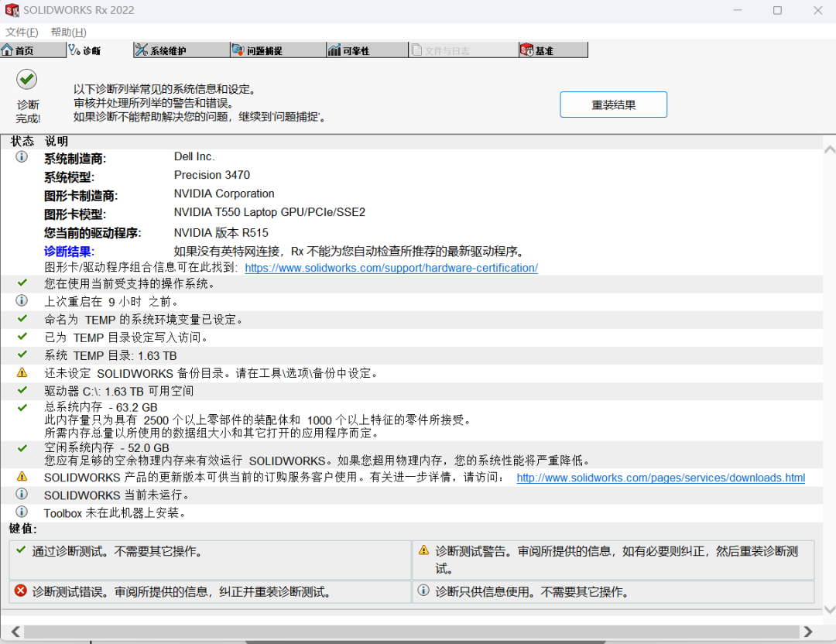Click the warning icon beside 备份目录 row
This screenshot has width=836, height=644.
[22, 372]
